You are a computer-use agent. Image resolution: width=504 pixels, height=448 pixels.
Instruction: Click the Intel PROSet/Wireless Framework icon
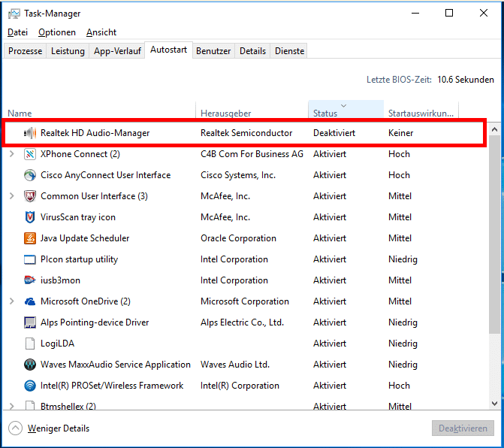coord(30,386)
